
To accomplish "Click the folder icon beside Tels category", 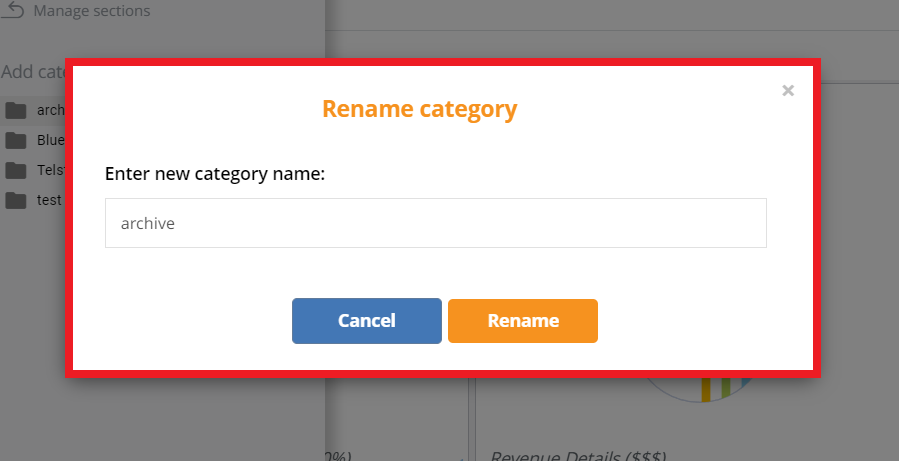I will [15, 170].
